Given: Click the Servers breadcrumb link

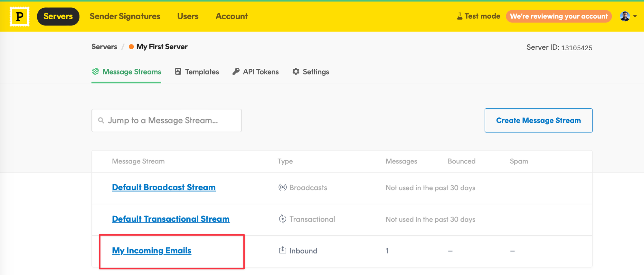Looking at the screenshot, I should (104, 47).
